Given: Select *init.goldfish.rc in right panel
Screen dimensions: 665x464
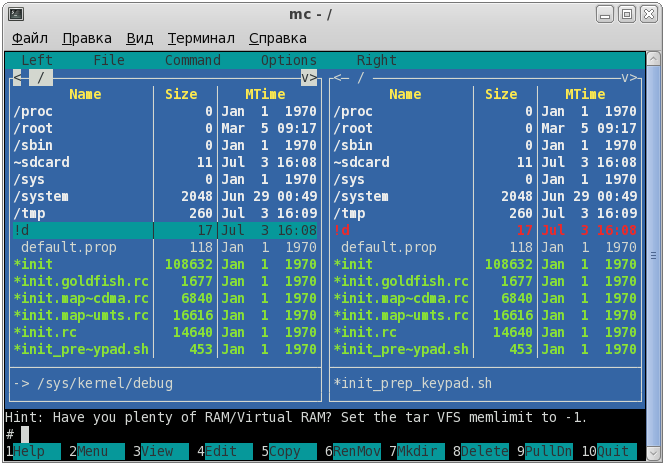Looking at the screenshot, I should click(485, 281).
